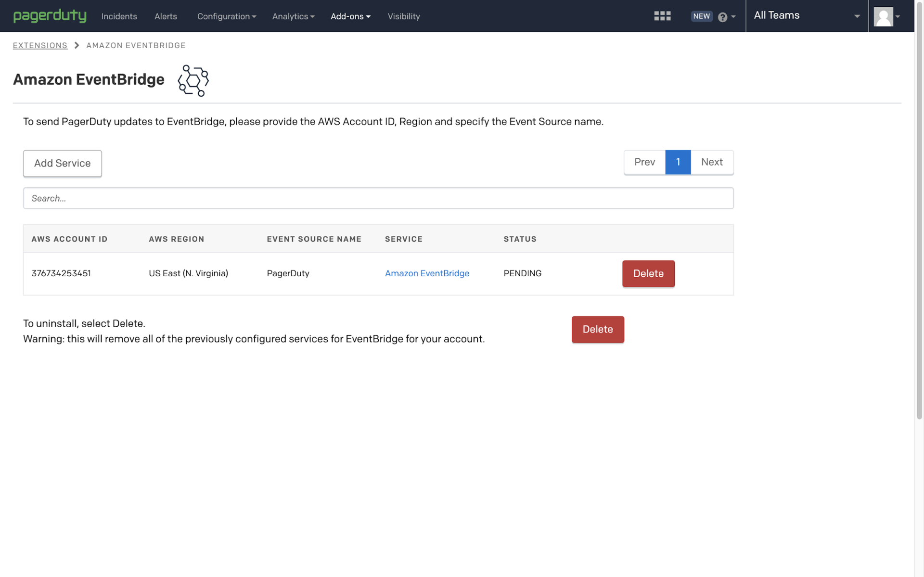Open the Alerts menu item

pyautogui.click(x=166, y=16)
